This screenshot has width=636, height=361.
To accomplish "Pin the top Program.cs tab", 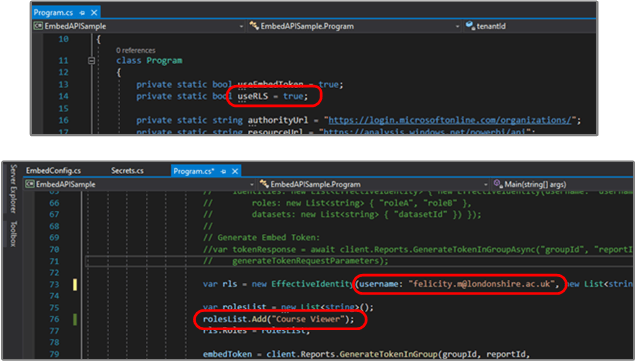I will coord(82,13).
